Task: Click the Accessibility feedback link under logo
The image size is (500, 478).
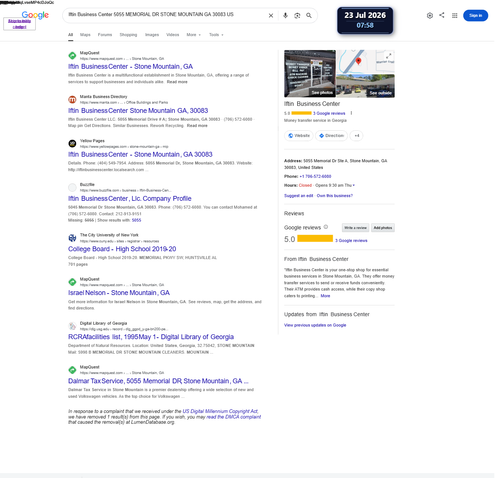Action: point(19,24)
